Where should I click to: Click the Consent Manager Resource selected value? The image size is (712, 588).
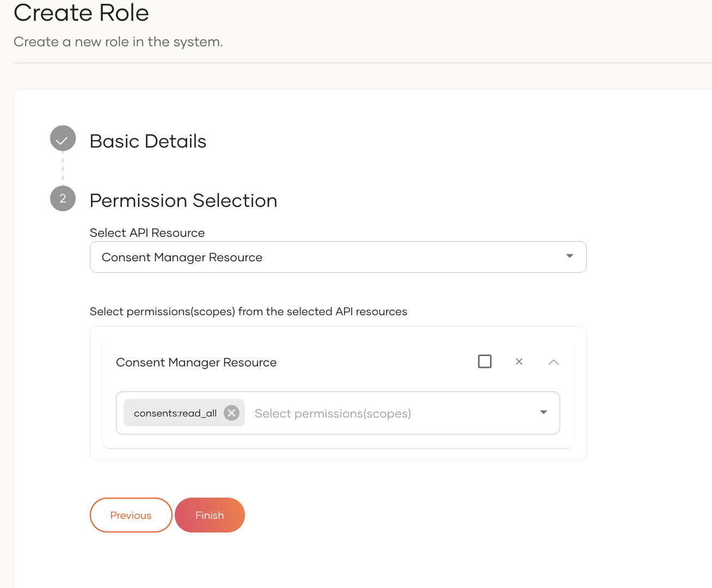182,256
